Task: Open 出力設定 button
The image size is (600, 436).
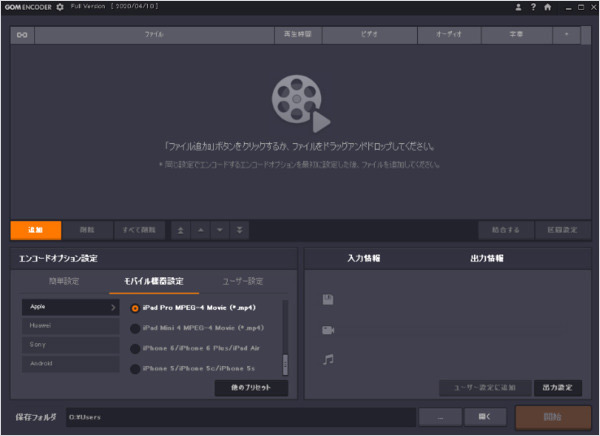Action: pyautogui.click(x=558, y=388)
